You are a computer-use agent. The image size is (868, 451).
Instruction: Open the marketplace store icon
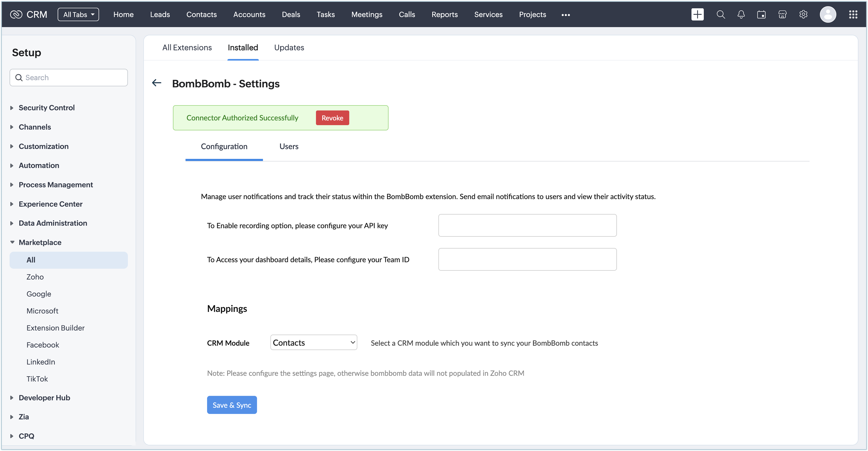(x=782, y=14)
